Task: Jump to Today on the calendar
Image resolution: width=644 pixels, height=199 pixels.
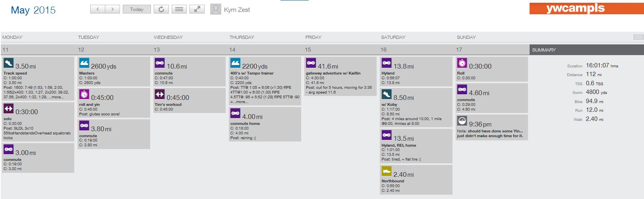Action: [x=137, y=9]
